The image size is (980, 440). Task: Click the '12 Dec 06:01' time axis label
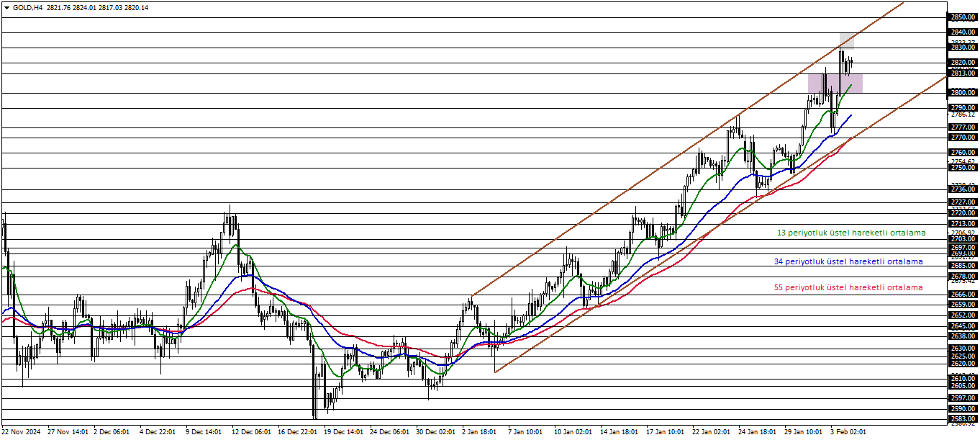[x=252, y=432]
